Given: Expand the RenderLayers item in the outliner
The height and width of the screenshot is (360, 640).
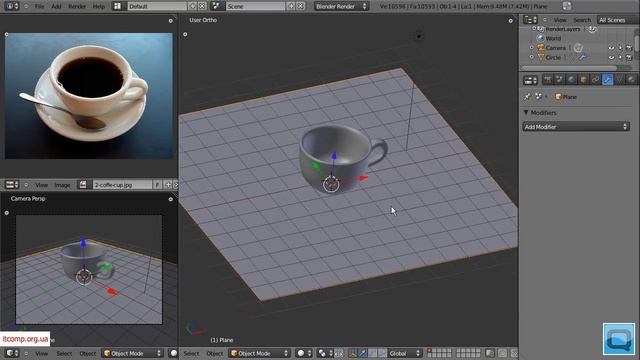Looking at the screenshot, I should point(533,29).
